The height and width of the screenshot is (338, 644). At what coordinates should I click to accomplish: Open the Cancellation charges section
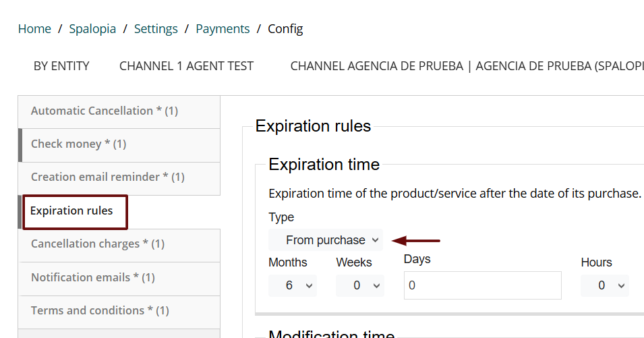pos(98,244)
